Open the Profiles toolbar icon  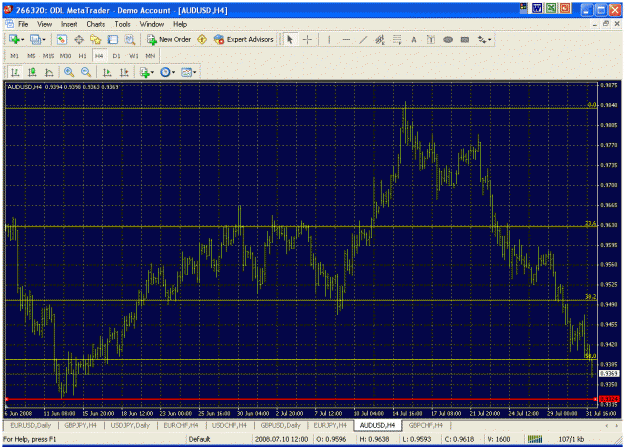coord(35,39)
